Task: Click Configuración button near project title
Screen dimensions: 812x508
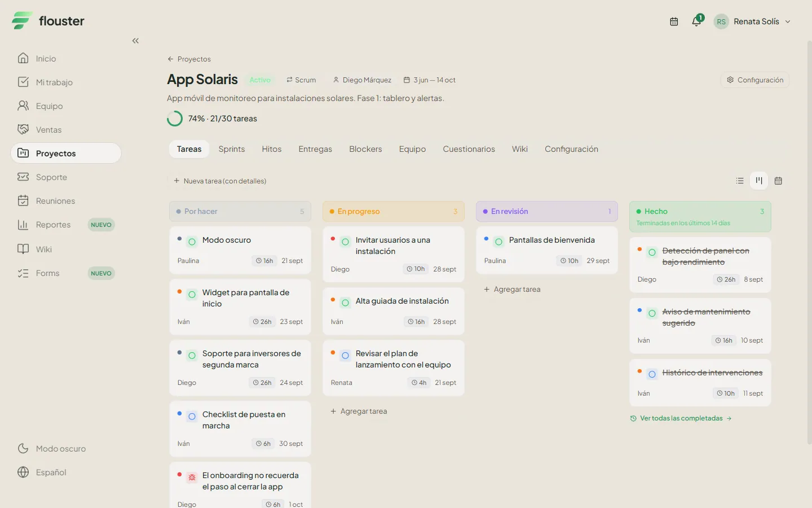Action: coord(755,80)
